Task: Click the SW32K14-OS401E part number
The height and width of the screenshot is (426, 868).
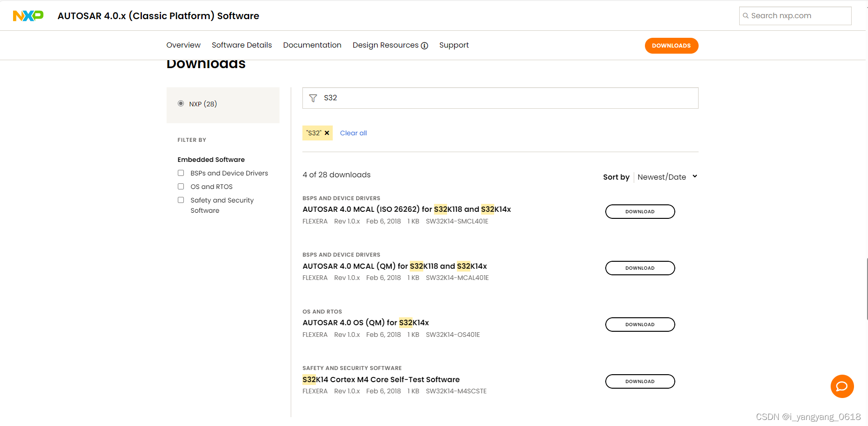Action: click(453, 335)
